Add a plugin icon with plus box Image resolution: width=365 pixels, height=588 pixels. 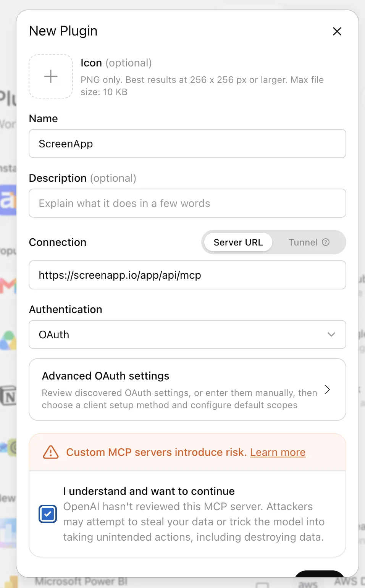point(51,76)
